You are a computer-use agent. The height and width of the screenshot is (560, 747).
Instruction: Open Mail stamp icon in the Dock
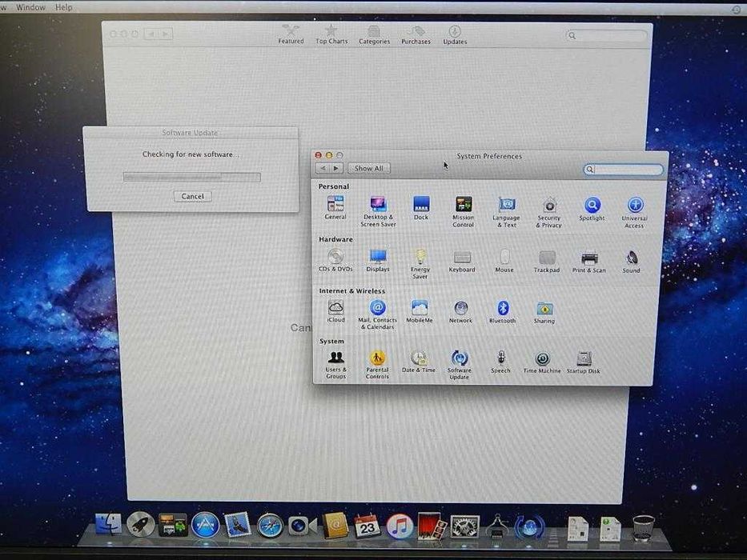click(x=238, y=526)
